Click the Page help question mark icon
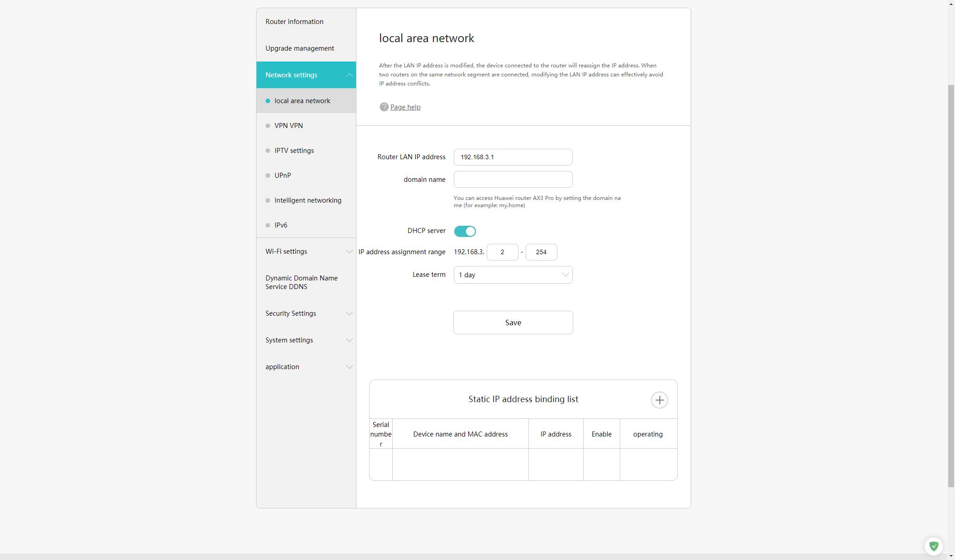 pos(384,107)
